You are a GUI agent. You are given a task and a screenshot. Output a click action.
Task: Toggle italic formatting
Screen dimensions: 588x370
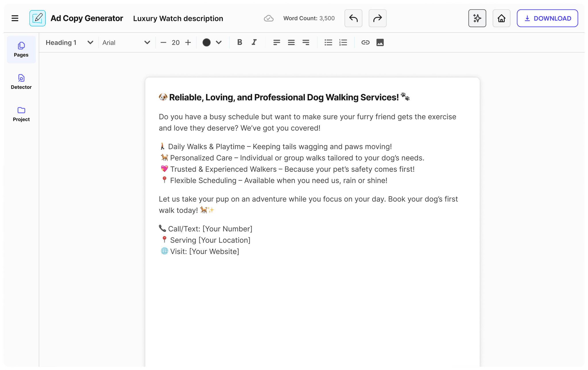(x=254, y=42)
